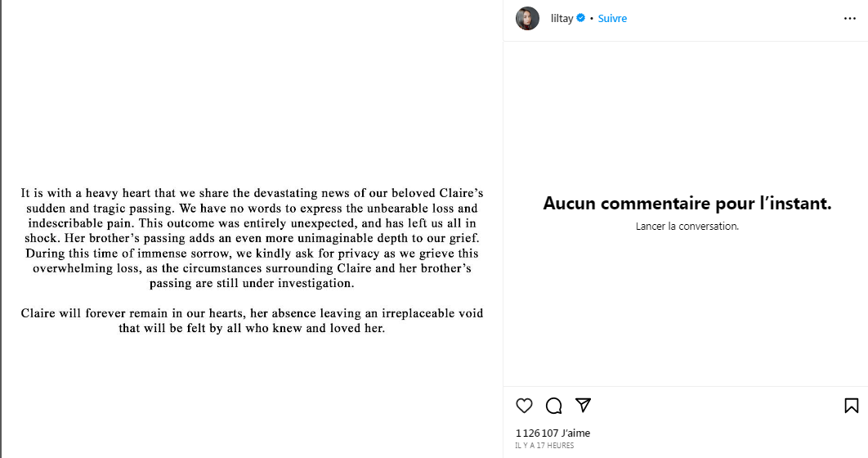
Task: Click the statement paragraph starting 'It is with'
Action: click(x=252, y=238)
